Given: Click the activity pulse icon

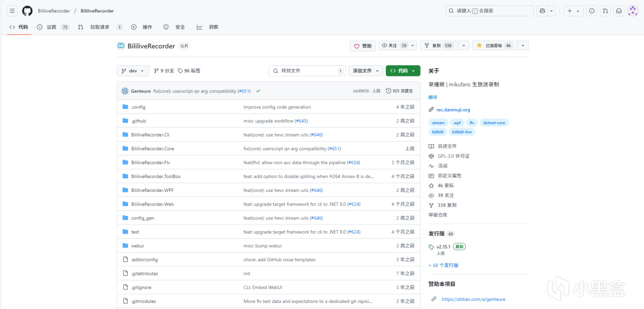Looking at the screenshot, I should (x=431, y=166).
